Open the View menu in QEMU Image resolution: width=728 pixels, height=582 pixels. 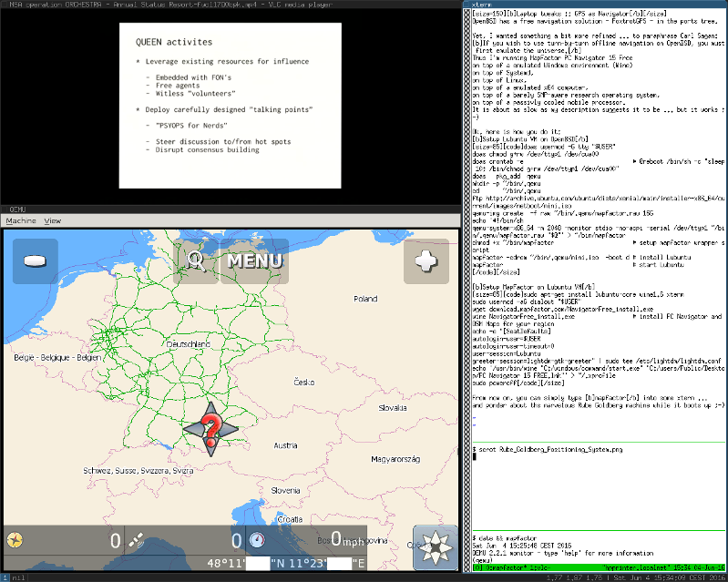[53, 221]
